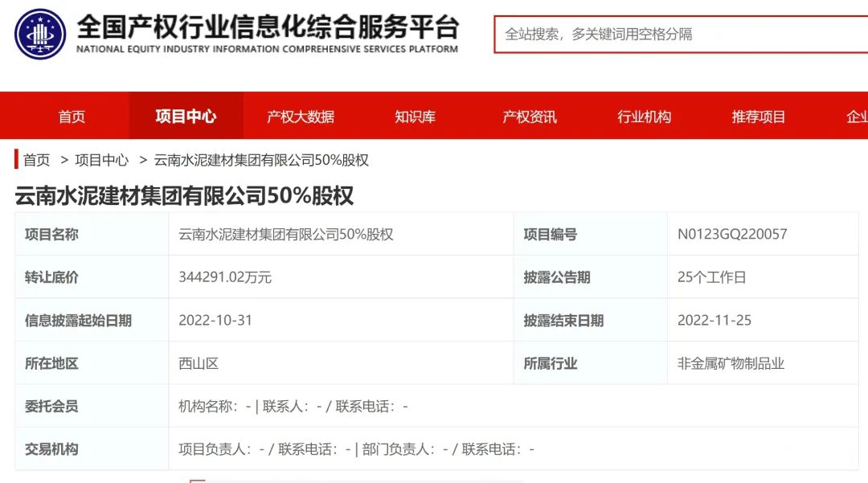Click the 云南水泥建材集团有限公司50%股权 breadcrumb entry
Image resolution: width=868 pixels, height=483 pixels.
coord(261,160)
